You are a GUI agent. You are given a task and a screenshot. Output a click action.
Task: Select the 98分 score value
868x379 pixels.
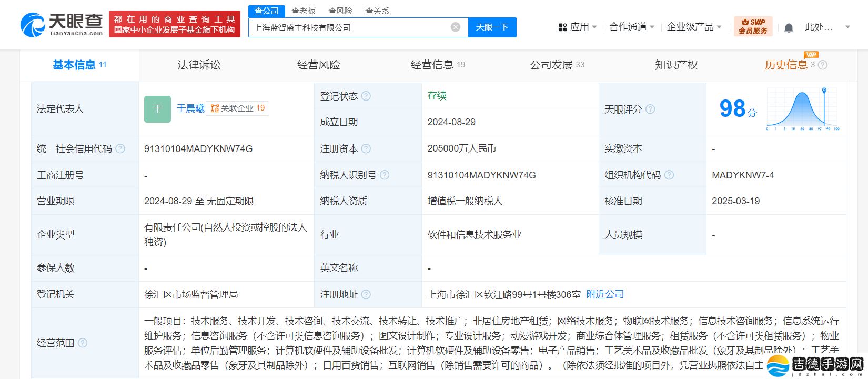tap(738, 109)
